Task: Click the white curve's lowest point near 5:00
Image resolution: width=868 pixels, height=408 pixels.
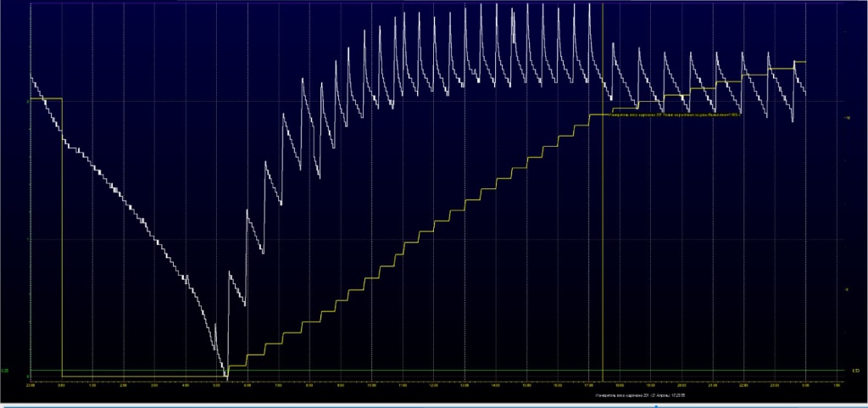Action: [225, 374]
